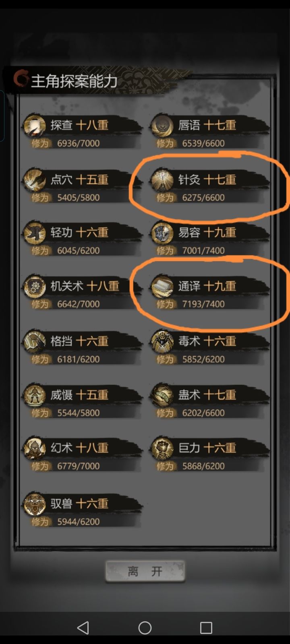Open the 机关术 gear icon
Viewport: 290px width, 644px height.
coord(34,286)
